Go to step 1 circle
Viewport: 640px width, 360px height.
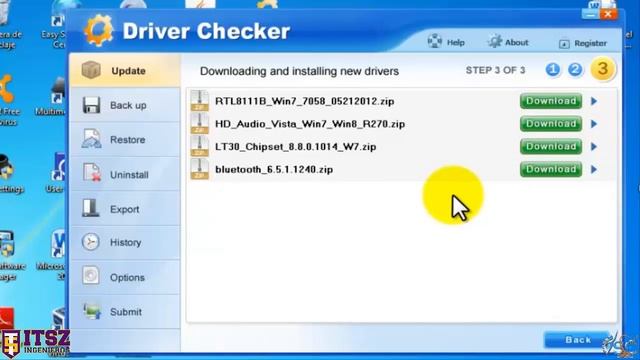[x=553, y=70]
